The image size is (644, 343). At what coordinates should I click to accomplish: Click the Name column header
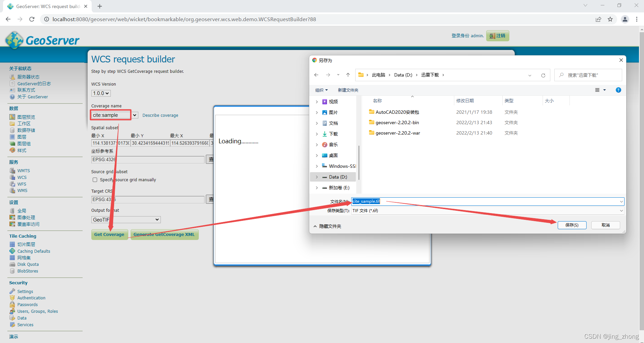tap(377, 101)
